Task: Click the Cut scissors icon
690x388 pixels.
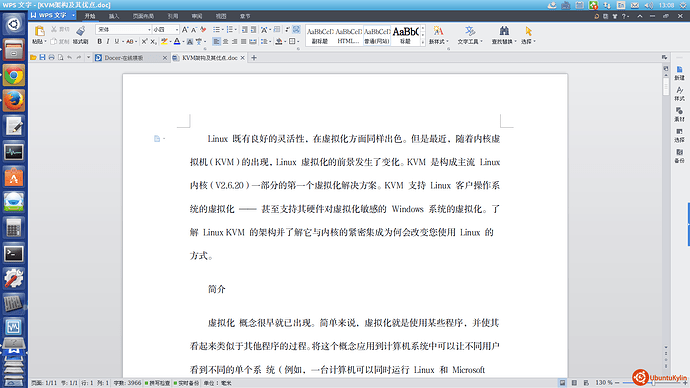Action: tap(54, 29)
